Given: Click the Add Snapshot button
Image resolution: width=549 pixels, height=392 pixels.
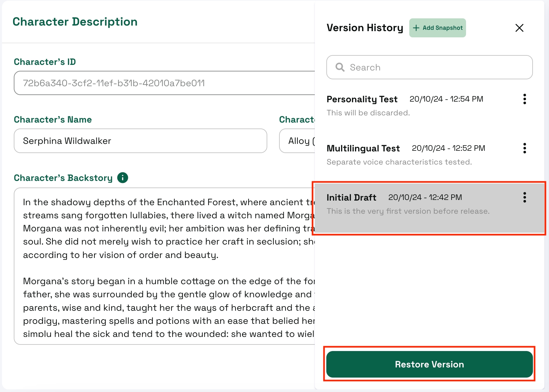Looking at the screenshot, I should click(437, 28).
